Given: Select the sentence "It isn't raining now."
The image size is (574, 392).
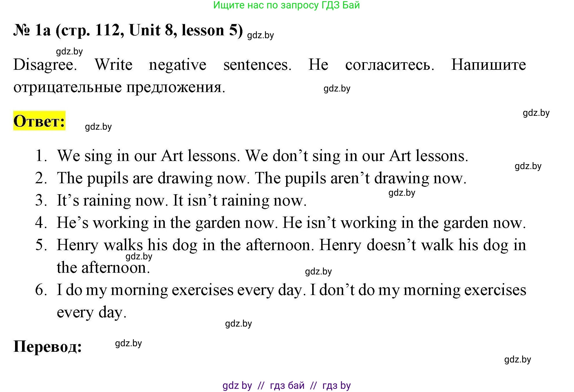Looking at the screenshot, I should [240, 201].
